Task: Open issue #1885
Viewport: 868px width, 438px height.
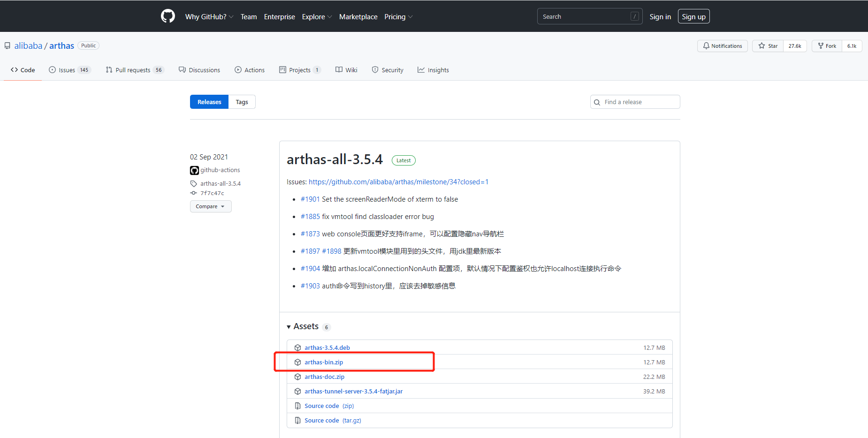Action: [x=310, y=217]
